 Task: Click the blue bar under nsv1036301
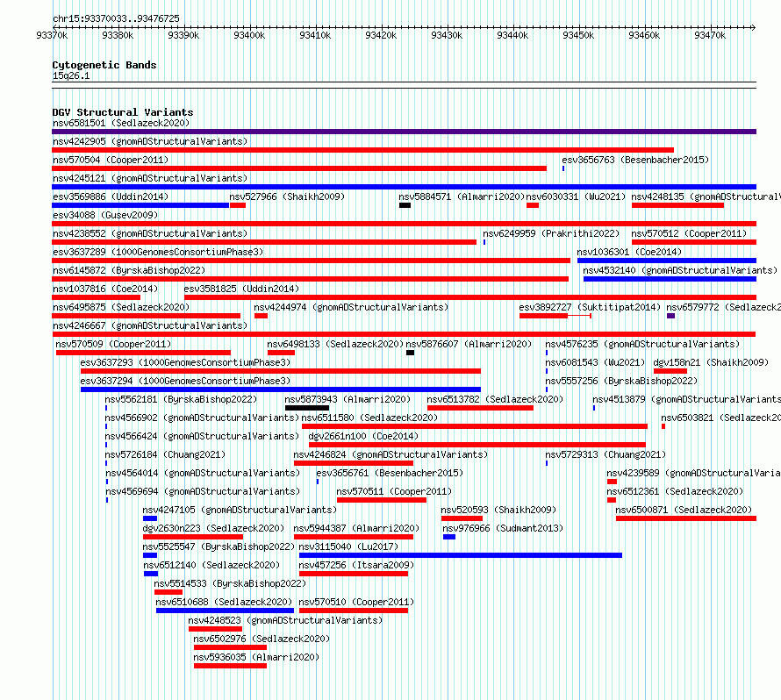[x=667, y=261]
